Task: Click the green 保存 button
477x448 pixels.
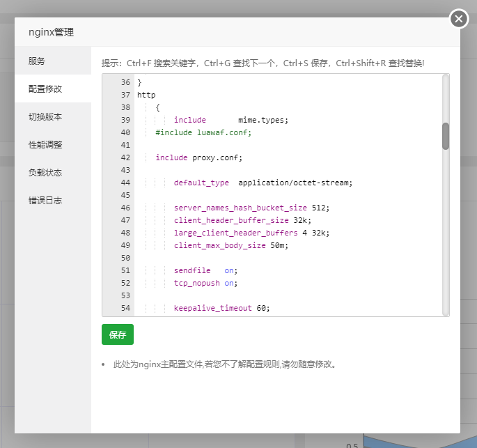Action: [x=118, y=334]
